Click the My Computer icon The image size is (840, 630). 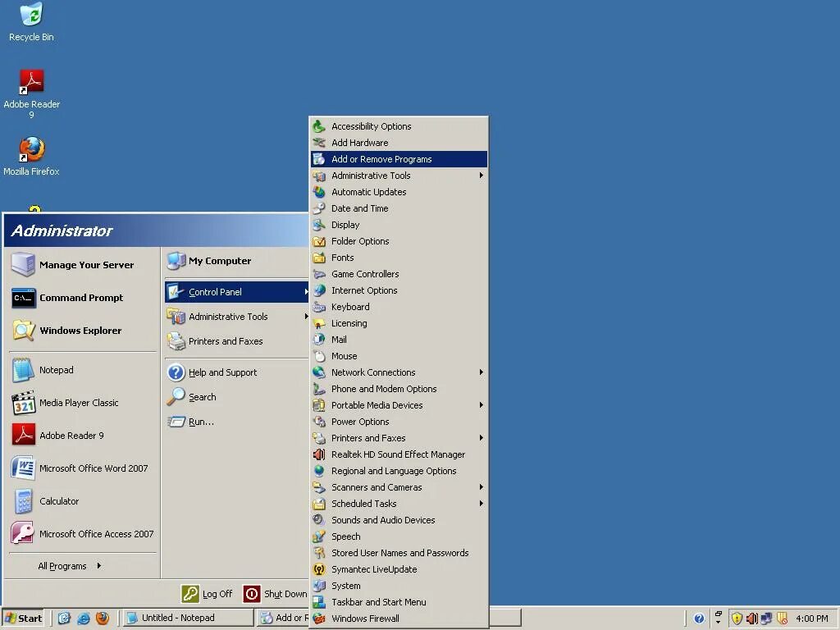[x=176, y=261]
